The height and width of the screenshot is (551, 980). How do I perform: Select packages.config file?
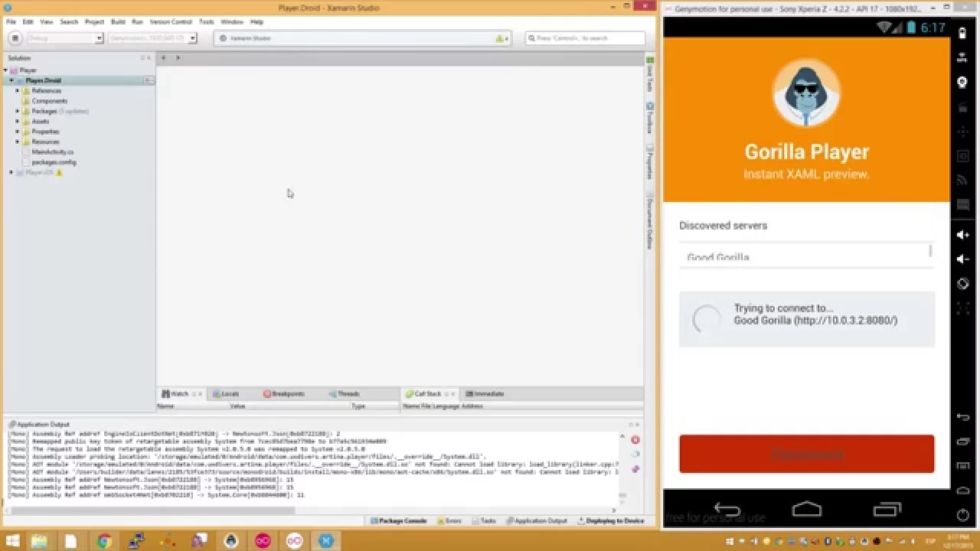pyautogui.click(x=54, y=162)
